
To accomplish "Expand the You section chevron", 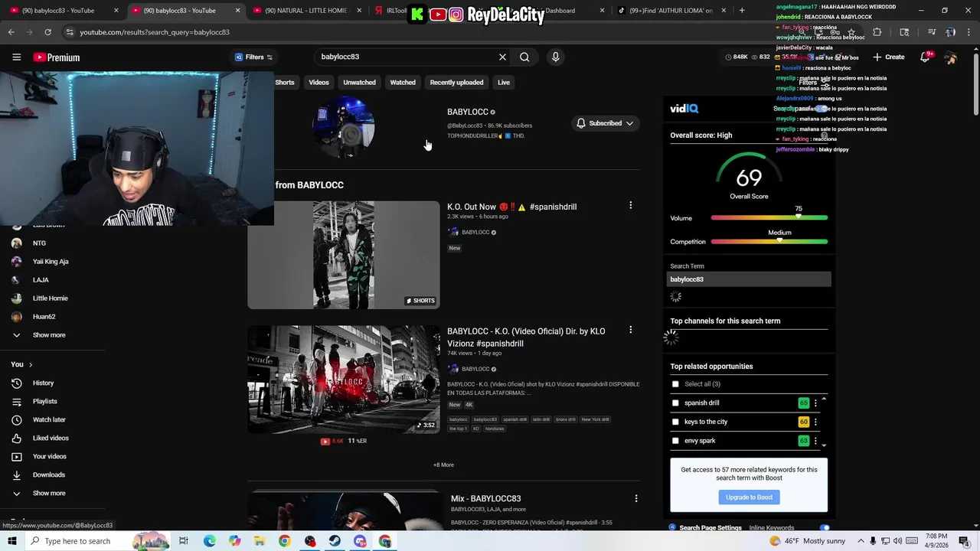I will click(x=31, y=364).
